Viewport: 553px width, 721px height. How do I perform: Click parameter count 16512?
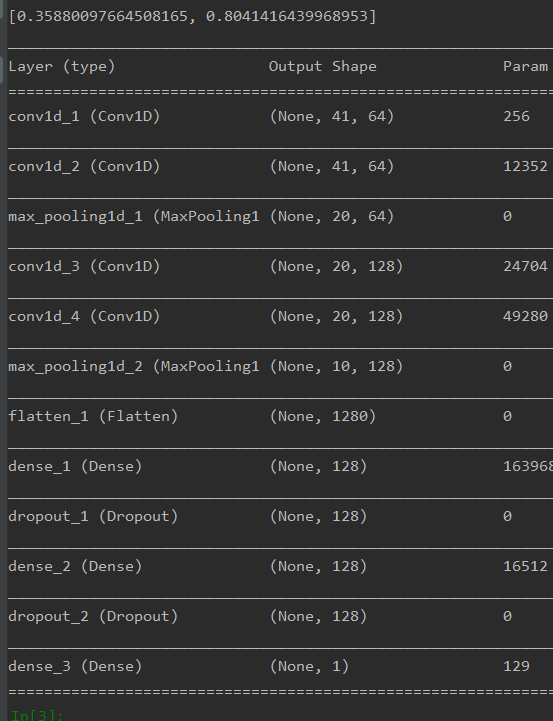(x=525, y=566)
